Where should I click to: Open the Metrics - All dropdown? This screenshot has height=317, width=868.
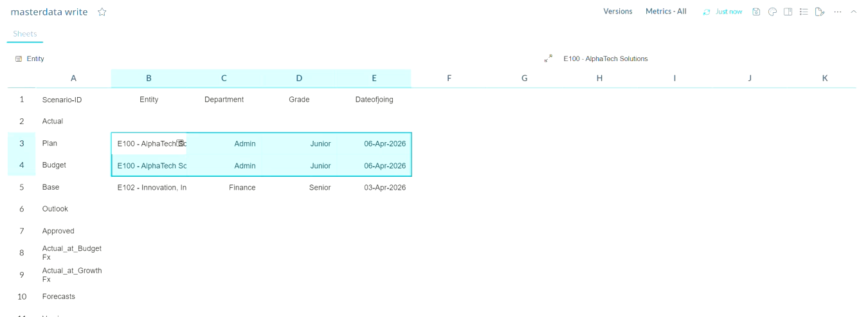pos(666,12)
